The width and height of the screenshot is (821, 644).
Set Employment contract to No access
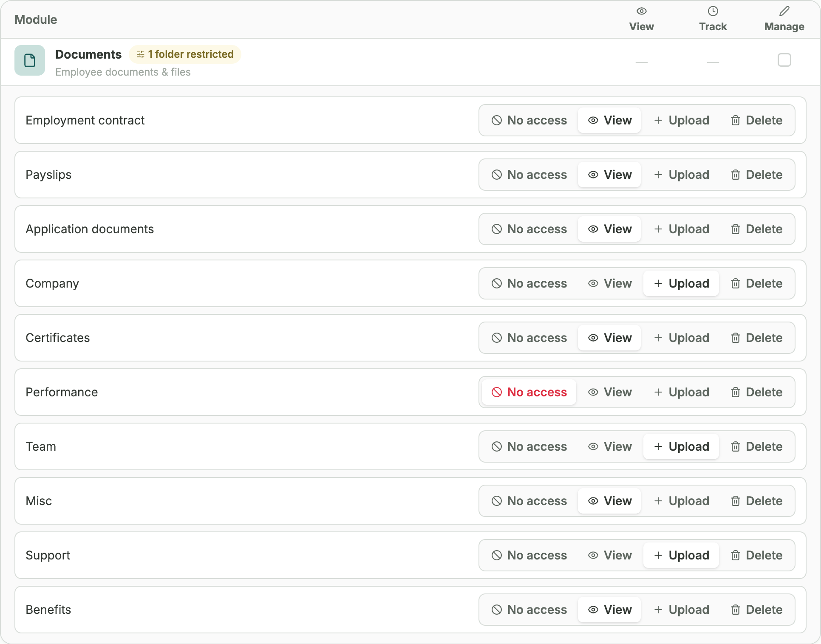tap(529, 120)
